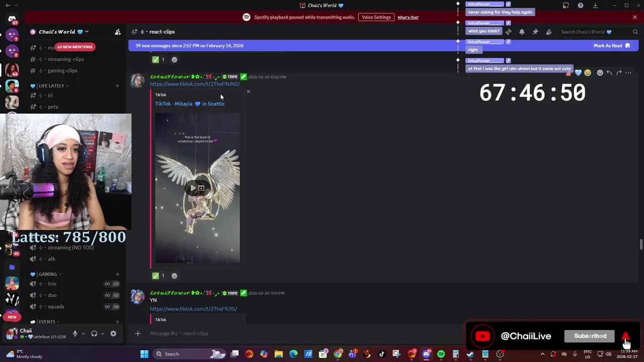Open TikTok link ZThsF9UhD
This screenshot has width=644, height=362.
pos(195,84)
